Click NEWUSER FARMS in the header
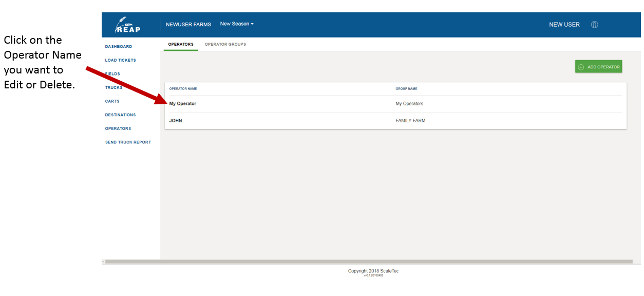644x296 pixels. point(188,24)
